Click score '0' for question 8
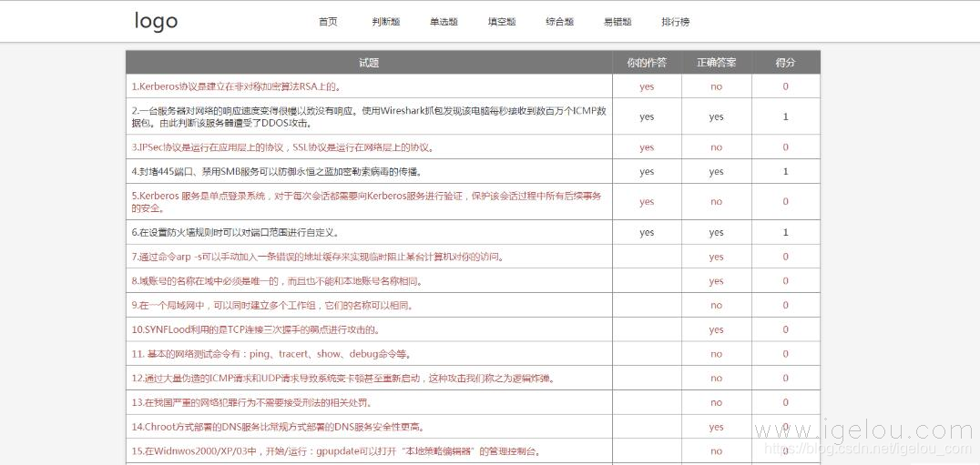 (786, 281)
